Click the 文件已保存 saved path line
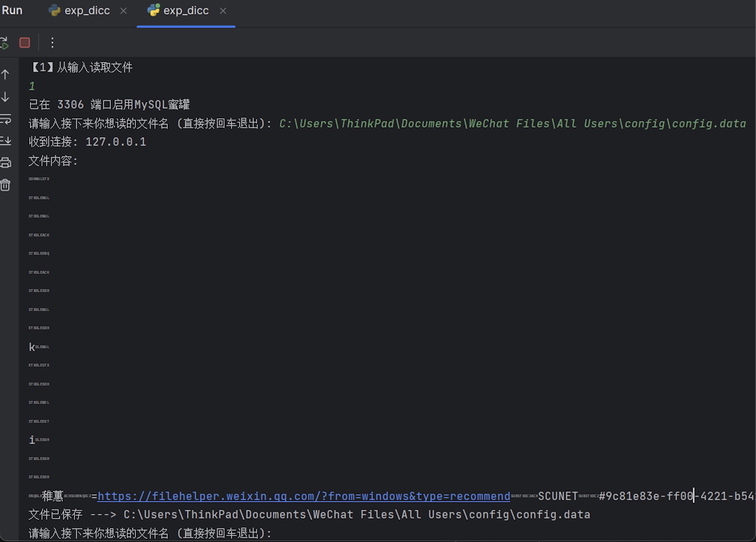Image resolution: width=756 pixels, height=542 pixels. point(309,515)
